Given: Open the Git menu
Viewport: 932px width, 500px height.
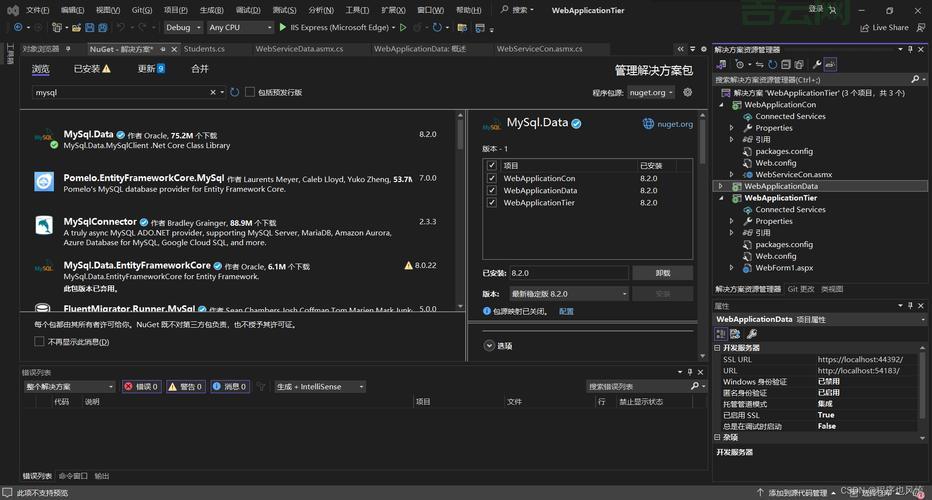Looking at the screenshot, I should click(142, 10).
